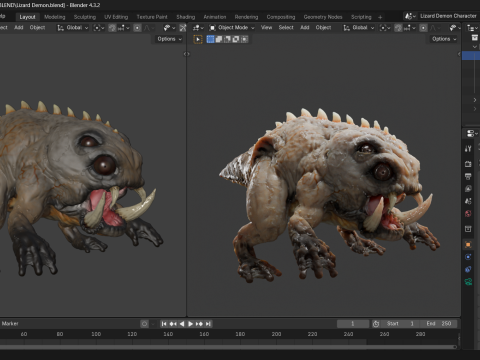Open Options dropdown in the left viewport

[170, 39]
